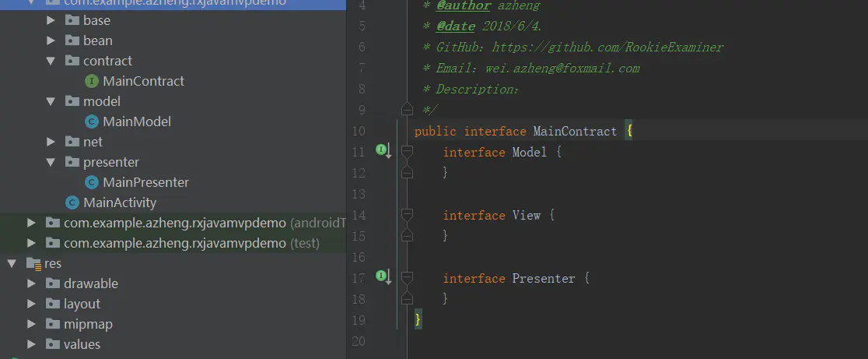Expand the values folder
Image resolution: width=868 pixels, height=359 pixels.
coord(32,345)
